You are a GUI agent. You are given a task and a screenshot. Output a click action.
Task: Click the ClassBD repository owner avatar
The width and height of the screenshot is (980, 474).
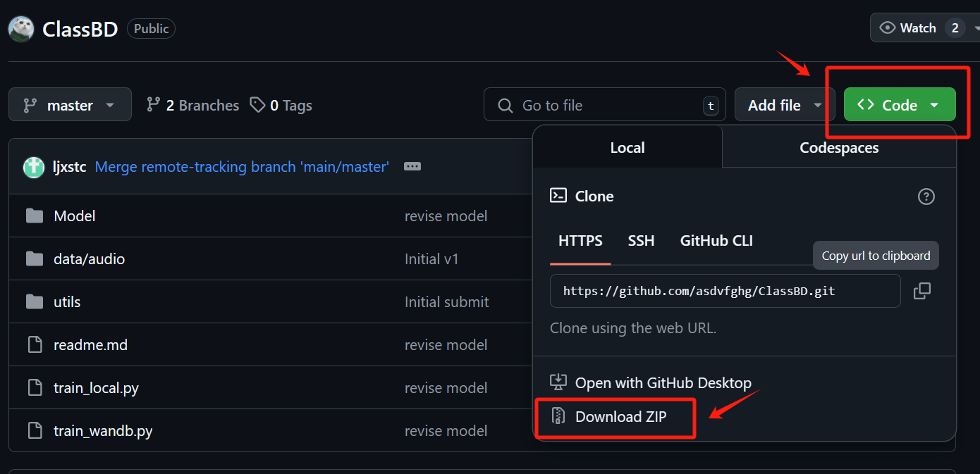coord(21,29)
